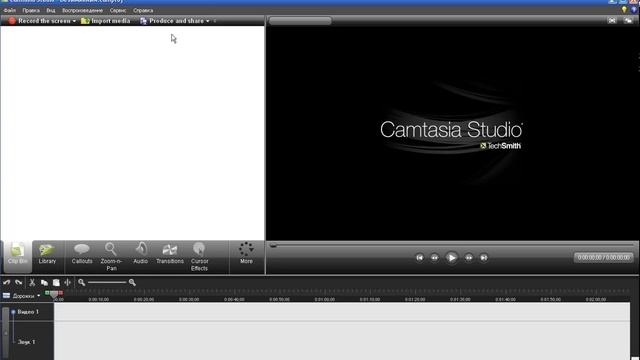640x360 pixels.
Task: Click the yellow lightbulb tips icon
Action: pos(624,10)
